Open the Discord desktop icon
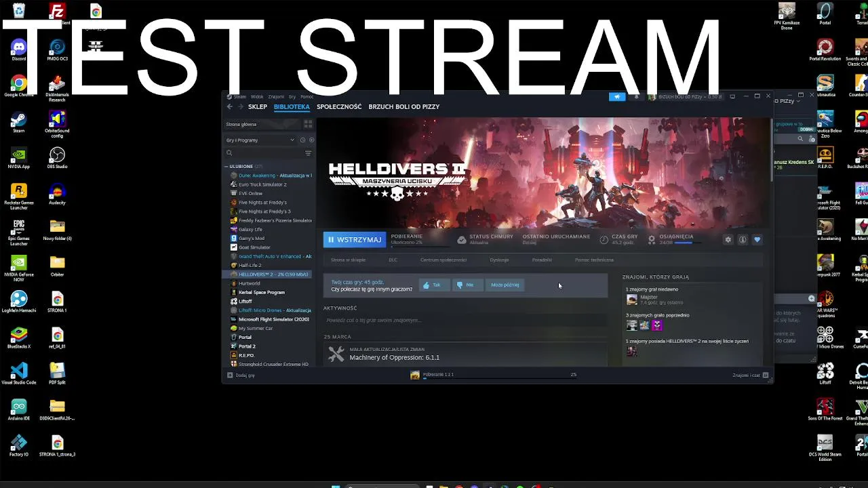868x488 pixels. point(18,49)
